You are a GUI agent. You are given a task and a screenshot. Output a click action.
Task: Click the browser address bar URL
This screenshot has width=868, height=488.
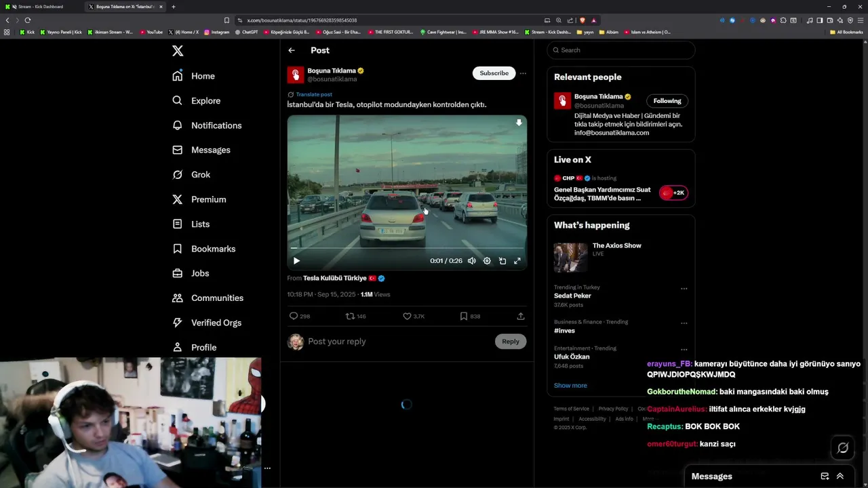(x=302, y=20)
